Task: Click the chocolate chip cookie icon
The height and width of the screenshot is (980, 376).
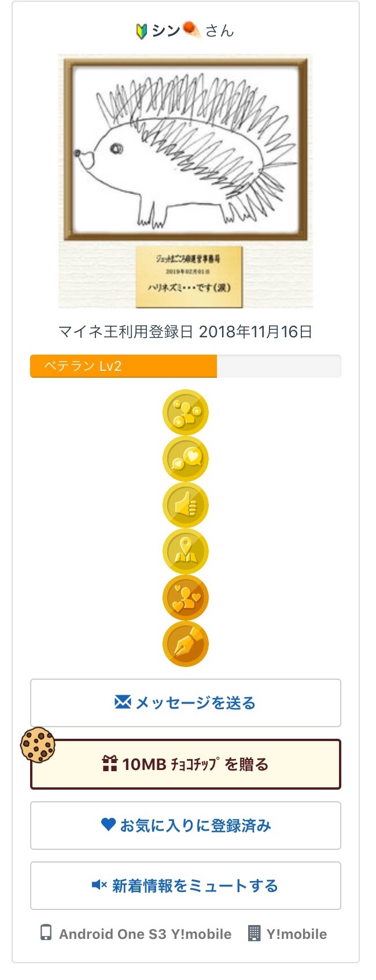Action: click(x=38, y=744)
